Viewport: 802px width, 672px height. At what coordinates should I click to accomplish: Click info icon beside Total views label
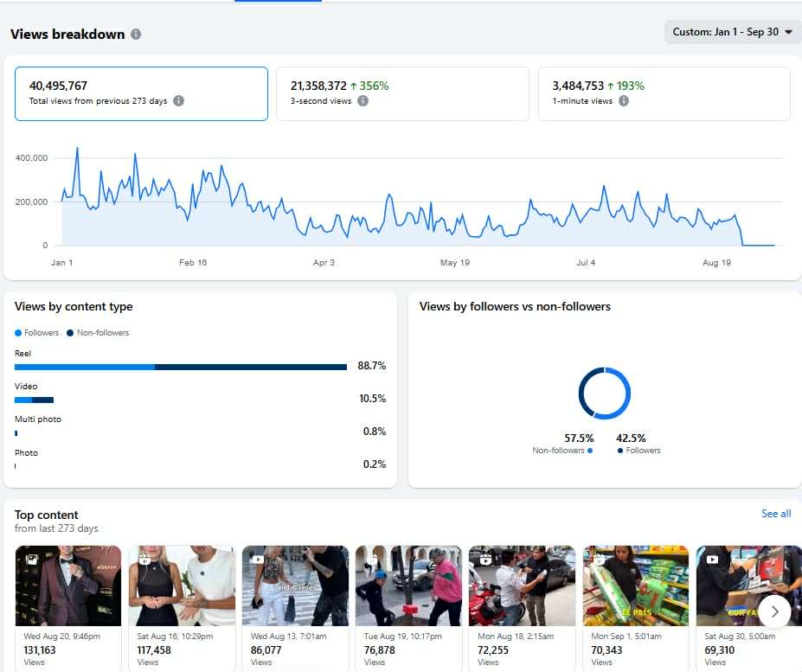pyautogui.click(x=178, y=101)
